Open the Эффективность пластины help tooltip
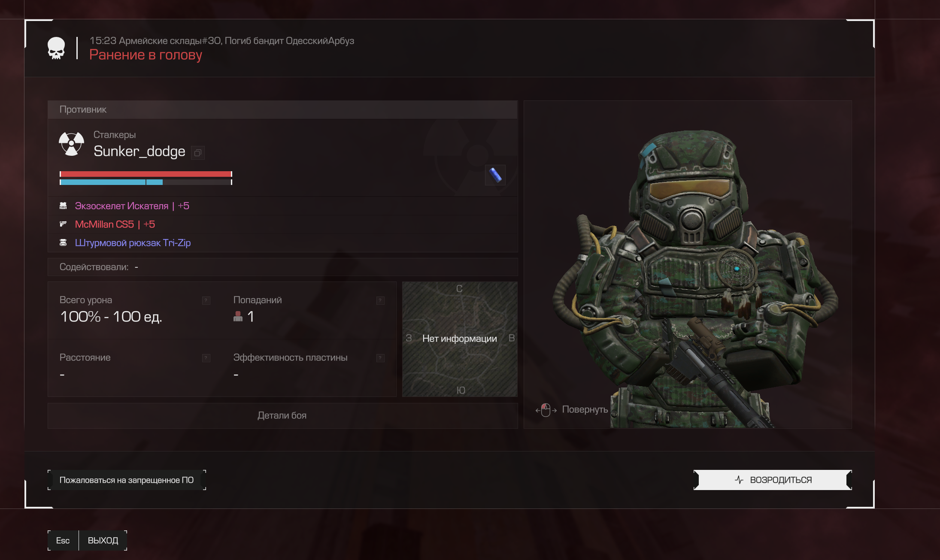 pos(380,358)
